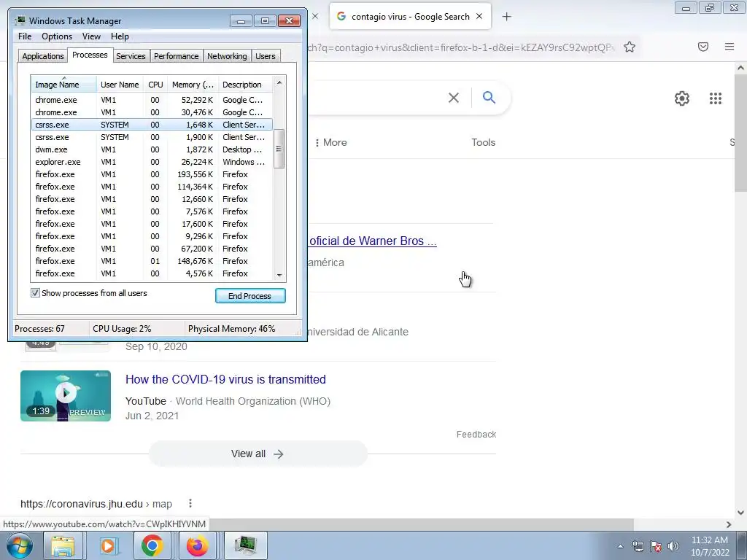Click the network icon in system tray
The height and width of the screenshot is (560, 747).
click(x=638, y=546)
